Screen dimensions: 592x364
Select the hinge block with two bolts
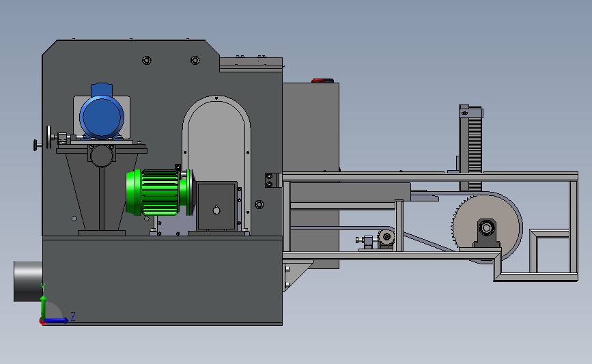(272, 180)
